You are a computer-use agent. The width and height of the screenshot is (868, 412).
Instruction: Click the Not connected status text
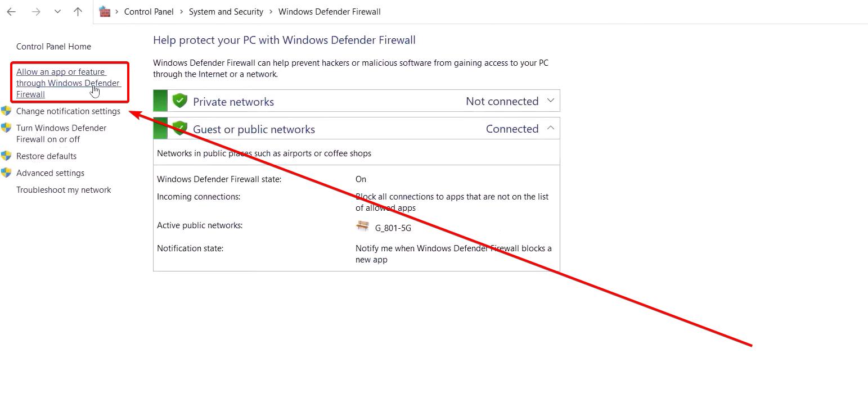(x=502, y=101)
